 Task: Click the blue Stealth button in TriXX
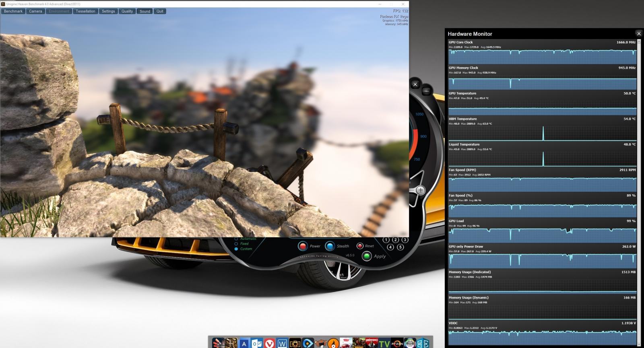pyautogui.click(x=330, y=246)
